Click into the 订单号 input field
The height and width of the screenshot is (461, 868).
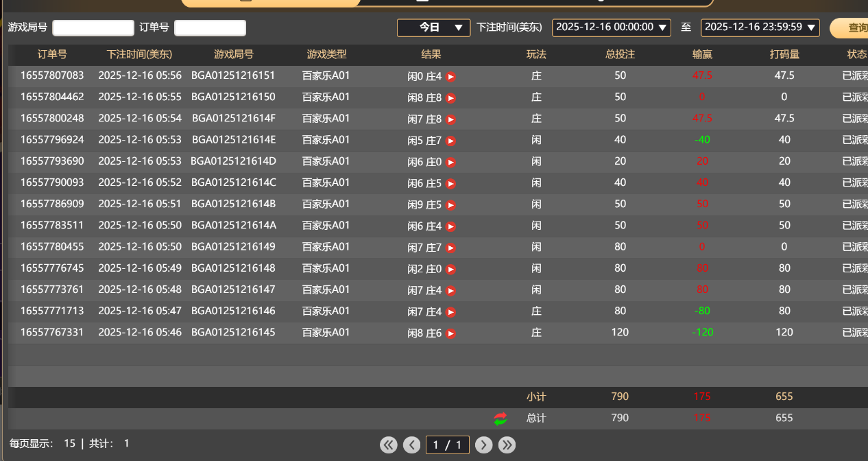(210, 27)
